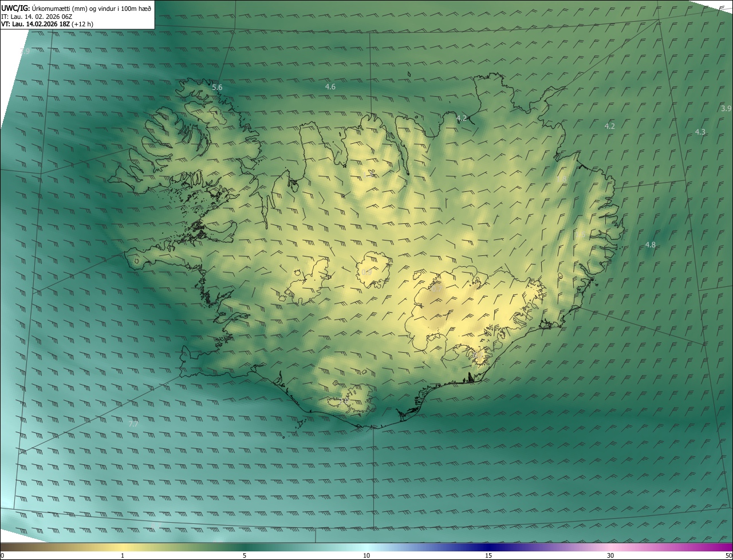
Task: Click the 4.8 value label
Action: (651, 244)
